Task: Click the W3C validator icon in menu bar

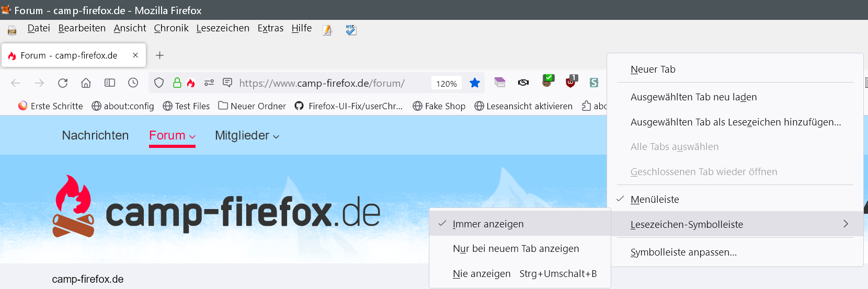Action: coord(351,30)
